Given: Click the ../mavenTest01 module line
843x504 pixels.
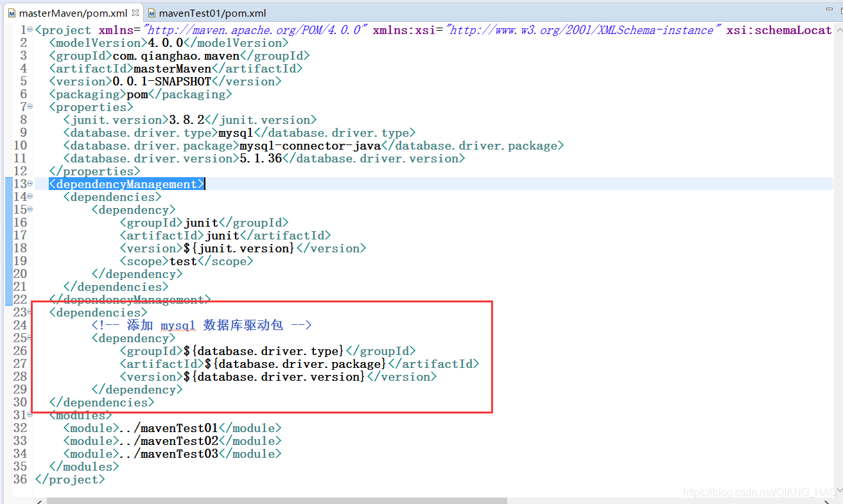Looking at the screenshot, I should coord(172,428).
